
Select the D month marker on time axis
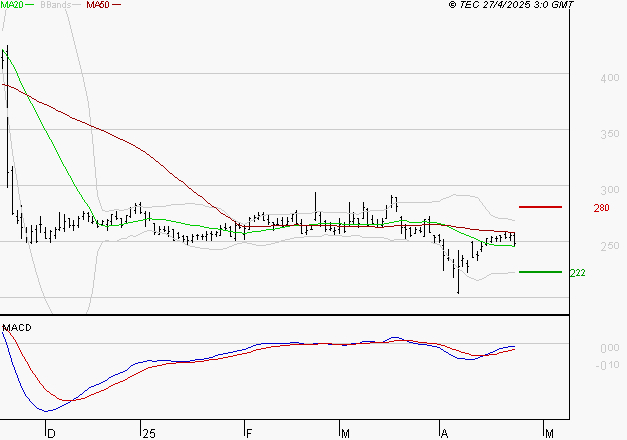pos(50,433)
